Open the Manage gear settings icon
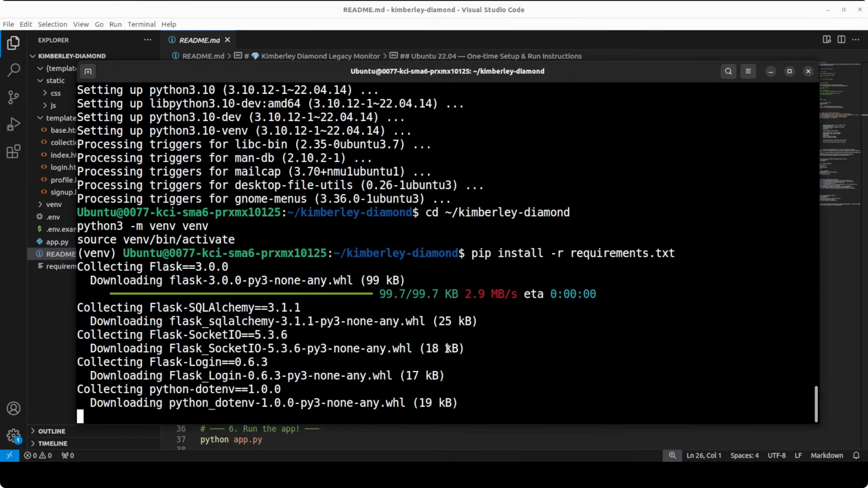 [x=13, y=435]
